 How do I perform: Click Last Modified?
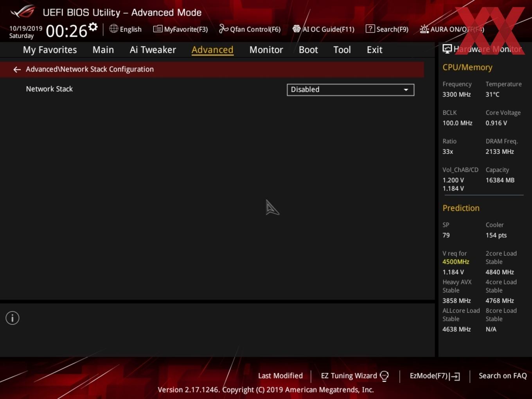(280, 376)
